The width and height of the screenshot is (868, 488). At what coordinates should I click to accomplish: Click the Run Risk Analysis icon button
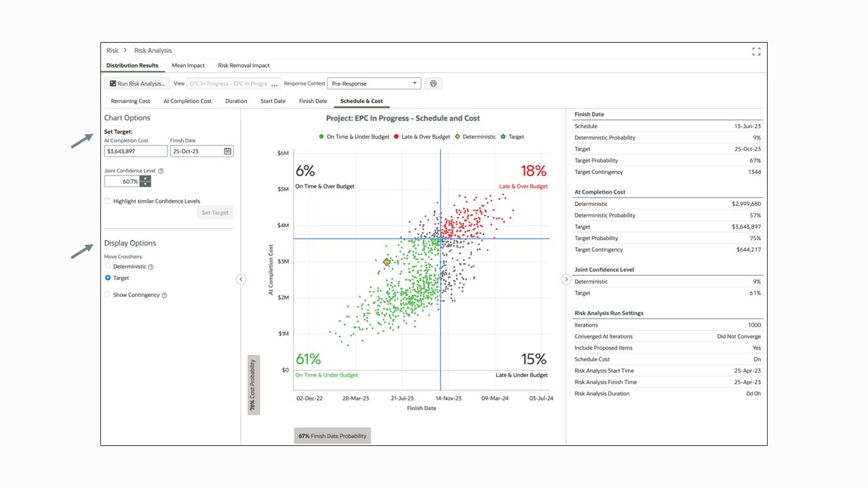[x=113, y=83]
